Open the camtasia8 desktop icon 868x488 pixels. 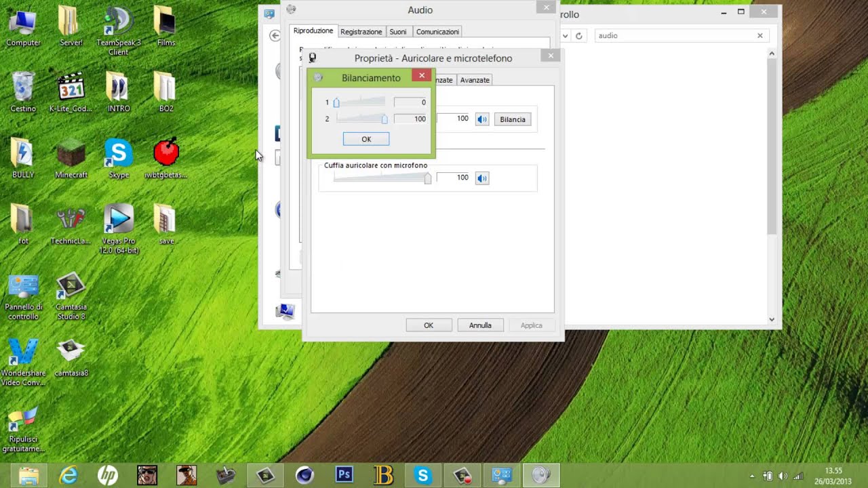pyautogui.click(x=71, y=358)
